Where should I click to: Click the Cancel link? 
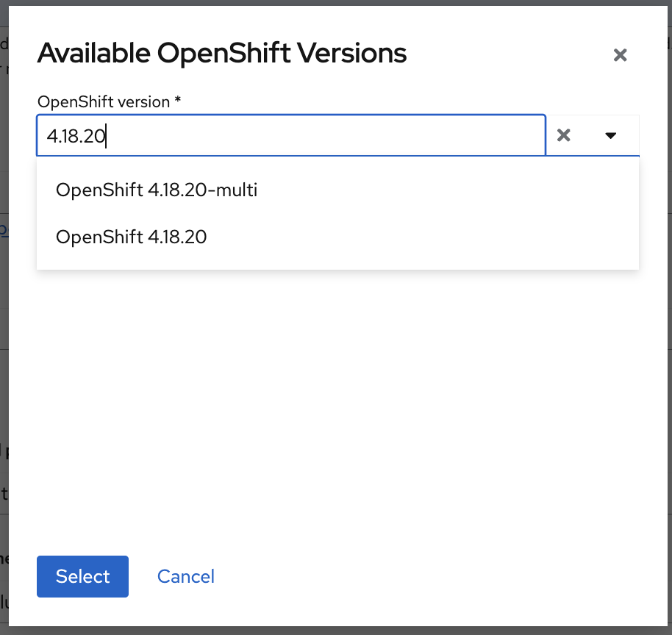pyautogui.click(x=186, y=576)
